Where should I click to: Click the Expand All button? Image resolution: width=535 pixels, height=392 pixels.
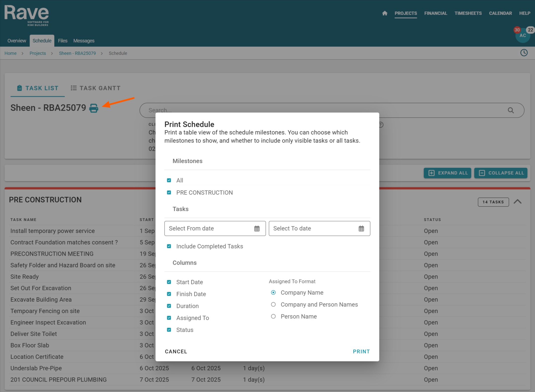447,173
